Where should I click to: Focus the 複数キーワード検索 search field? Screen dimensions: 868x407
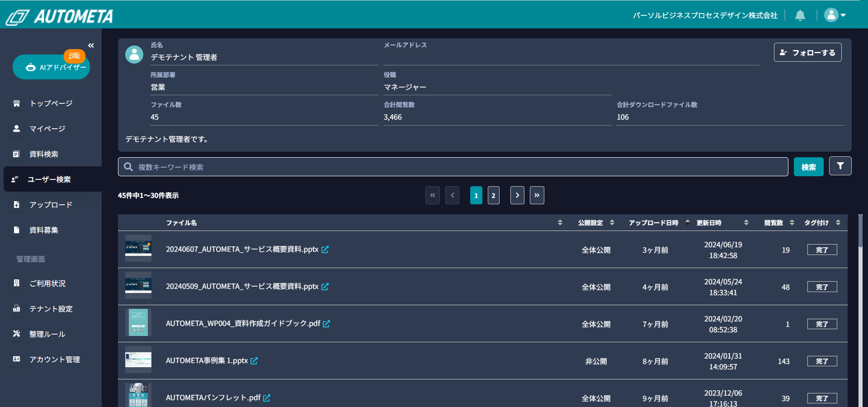[x=453, y=167]
